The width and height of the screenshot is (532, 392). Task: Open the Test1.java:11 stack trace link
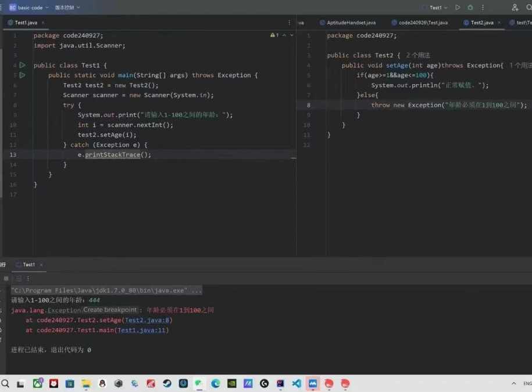pos(141,330)
